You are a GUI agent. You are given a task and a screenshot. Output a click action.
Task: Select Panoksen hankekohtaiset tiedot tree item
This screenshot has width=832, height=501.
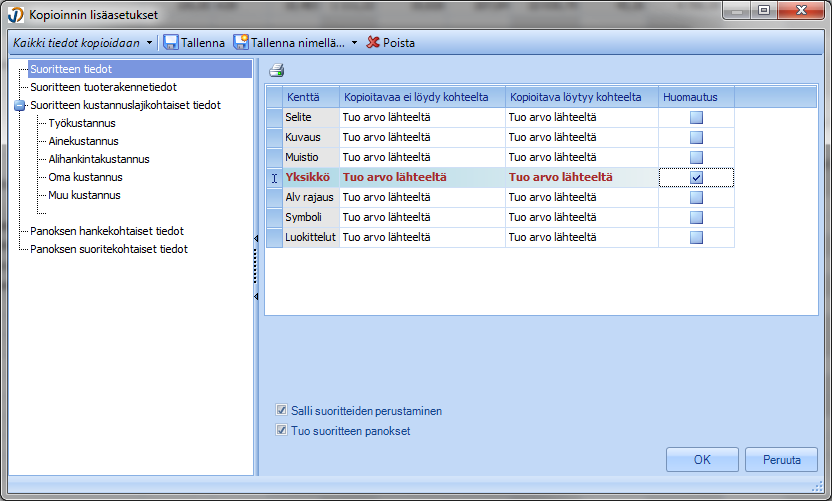[107, 231]
